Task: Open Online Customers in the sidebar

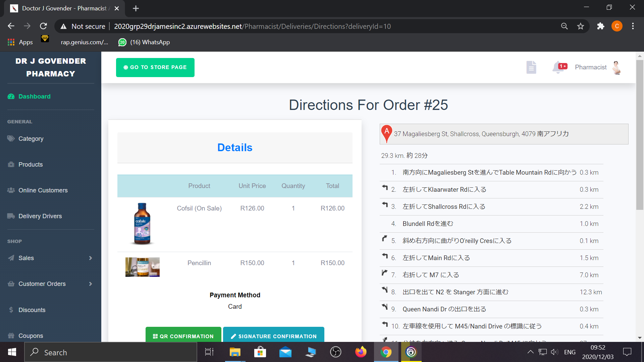Action: pyautogui.click(x=43, y=190)
